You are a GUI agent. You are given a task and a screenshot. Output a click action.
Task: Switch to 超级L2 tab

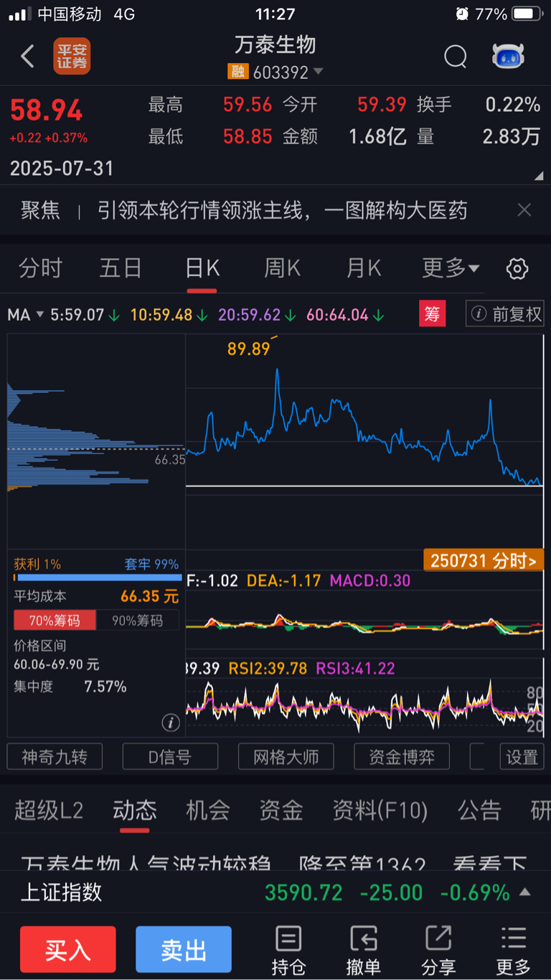coord(49,811)
